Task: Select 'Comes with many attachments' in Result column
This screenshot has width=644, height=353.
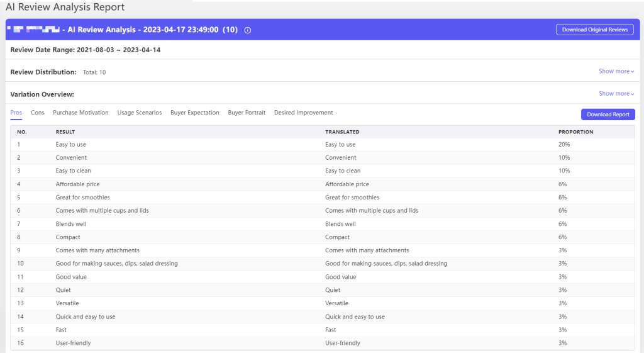Action: [x=97, y=250]
